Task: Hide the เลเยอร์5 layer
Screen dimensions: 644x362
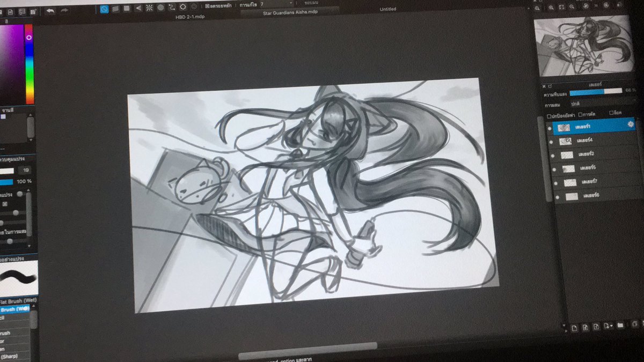Action: coord(555,169)
